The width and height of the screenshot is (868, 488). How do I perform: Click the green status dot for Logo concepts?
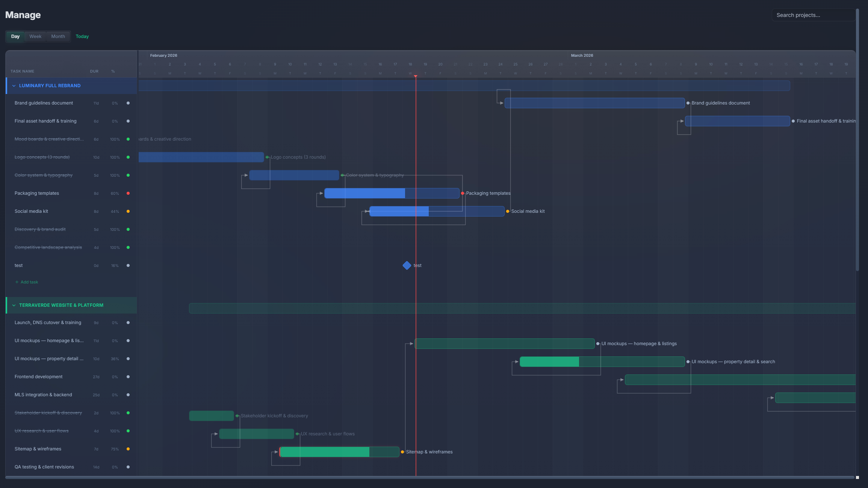tap(128, 157)
